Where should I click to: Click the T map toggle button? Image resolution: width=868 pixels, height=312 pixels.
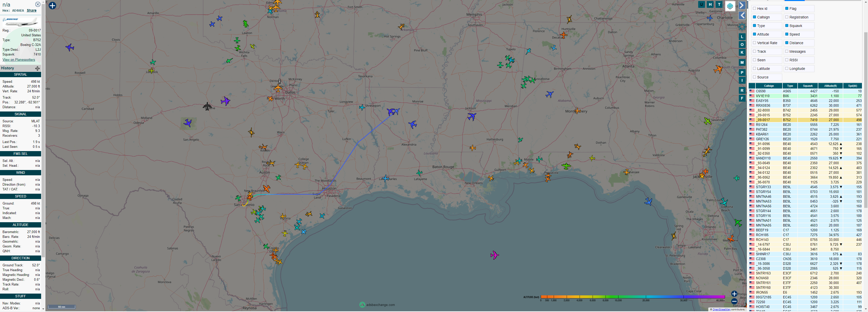coord(719,4)
